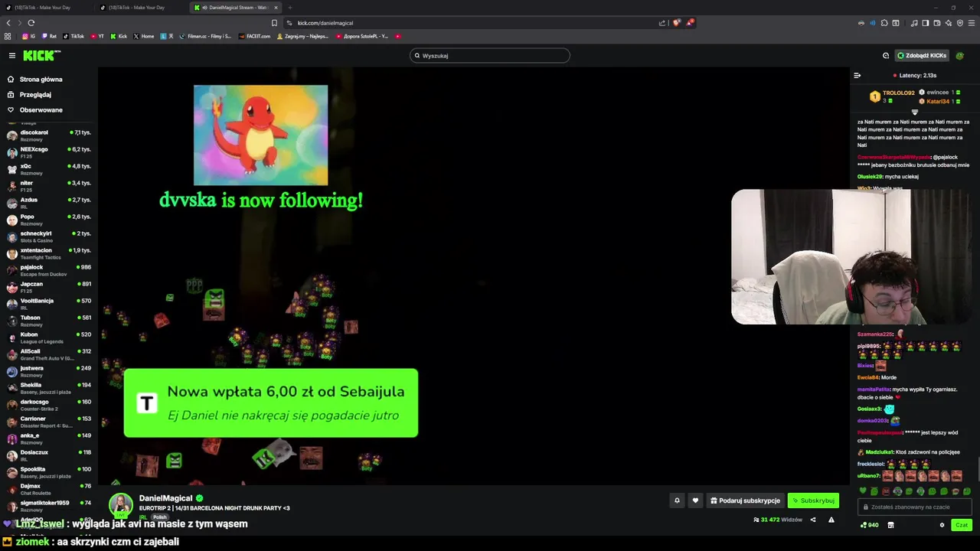The image size is (980, 551).
Task: Open Leo AI sparkle icon
Action: (x=949, y=23)
